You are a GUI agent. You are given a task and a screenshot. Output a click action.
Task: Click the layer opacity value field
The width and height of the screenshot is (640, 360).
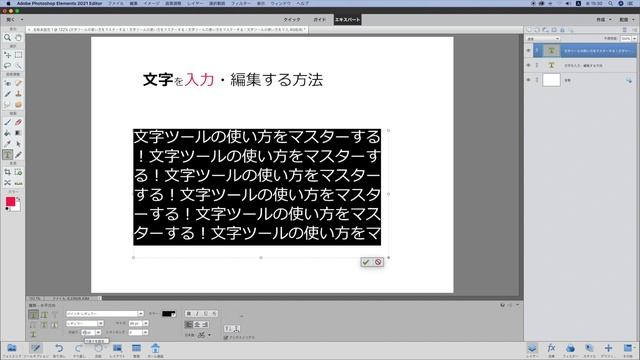click(x=626, y=38)
